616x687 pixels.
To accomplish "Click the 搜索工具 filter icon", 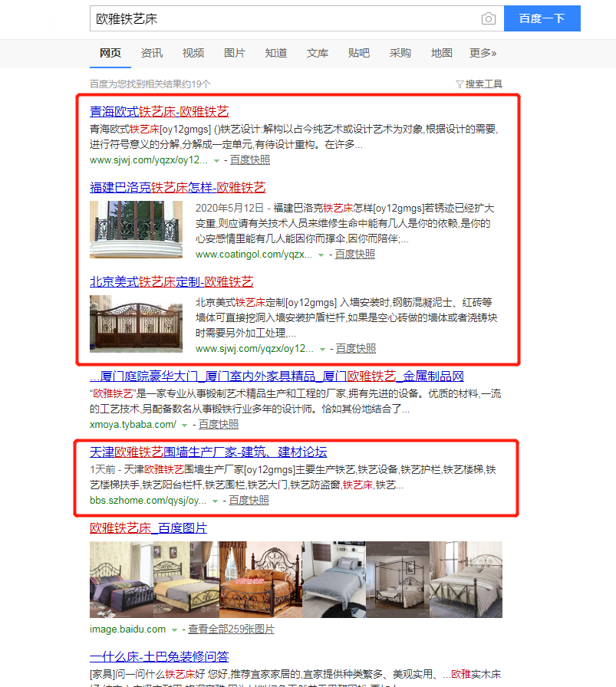I will click(x=460, y=84).
